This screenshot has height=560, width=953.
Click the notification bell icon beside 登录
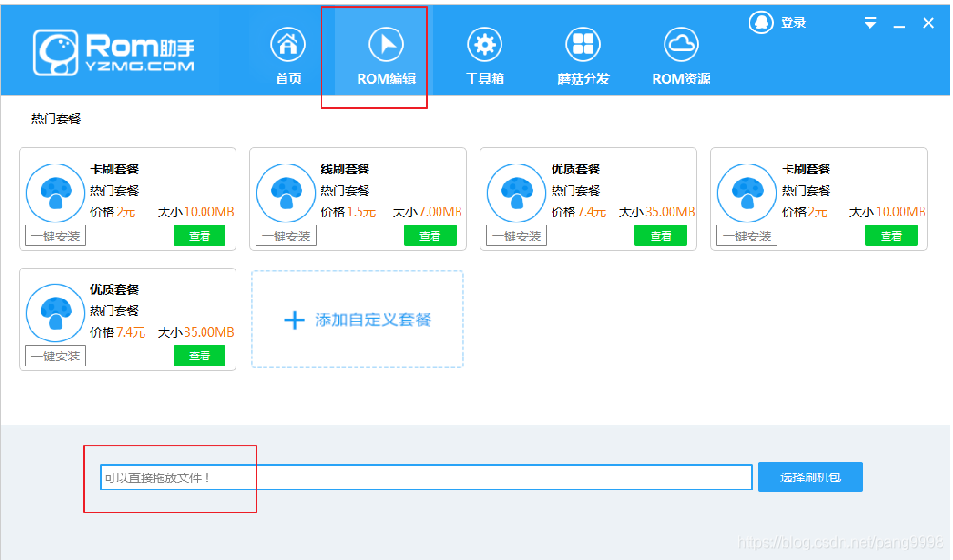[761, 22]
